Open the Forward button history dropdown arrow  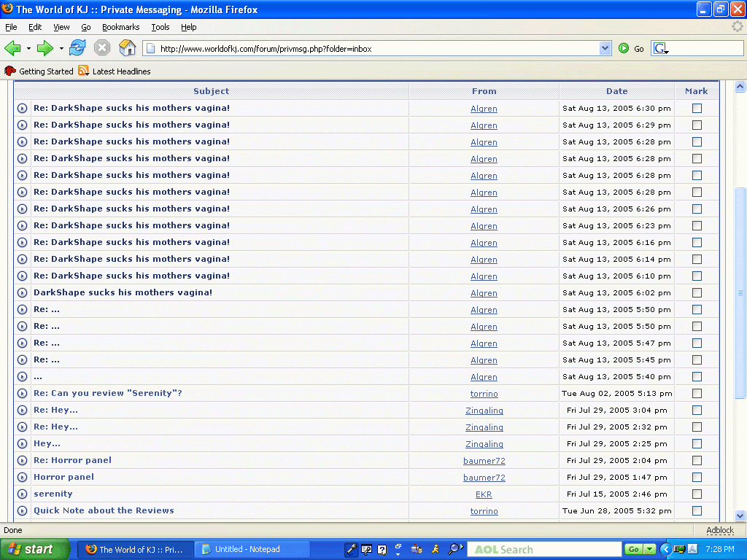pos(61,49)
